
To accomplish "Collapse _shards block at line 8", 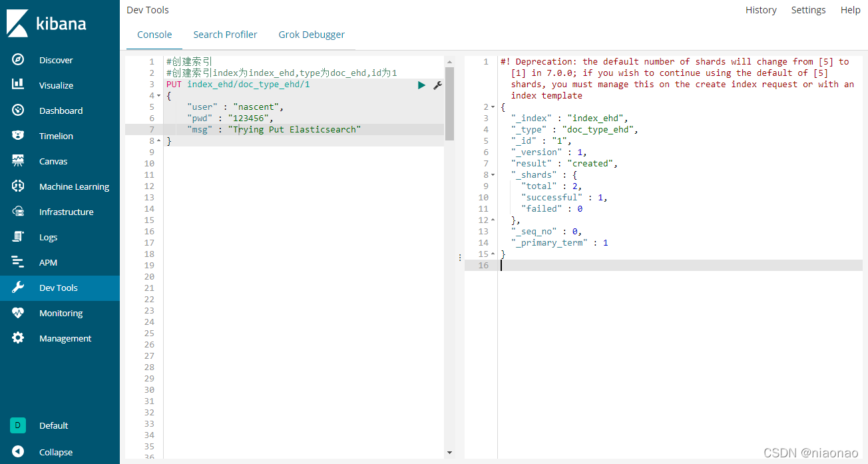I will point(493,175).
